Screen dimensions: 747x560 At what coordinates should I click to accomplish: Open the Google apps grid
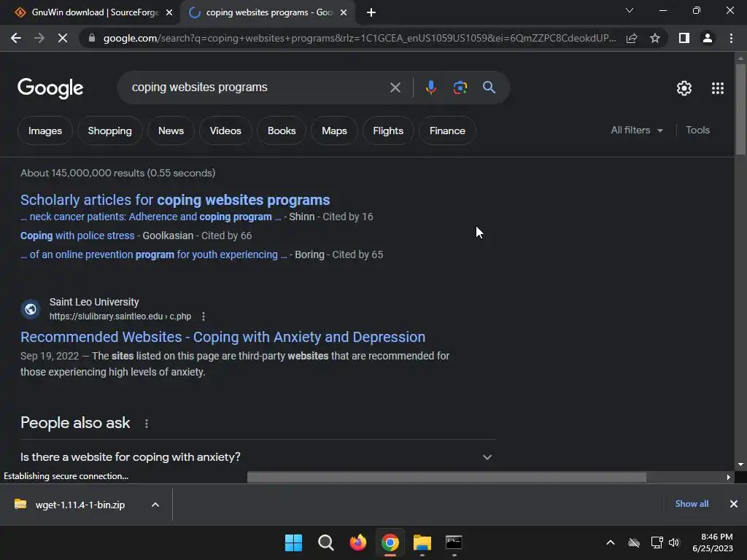(x=718, y=88)
